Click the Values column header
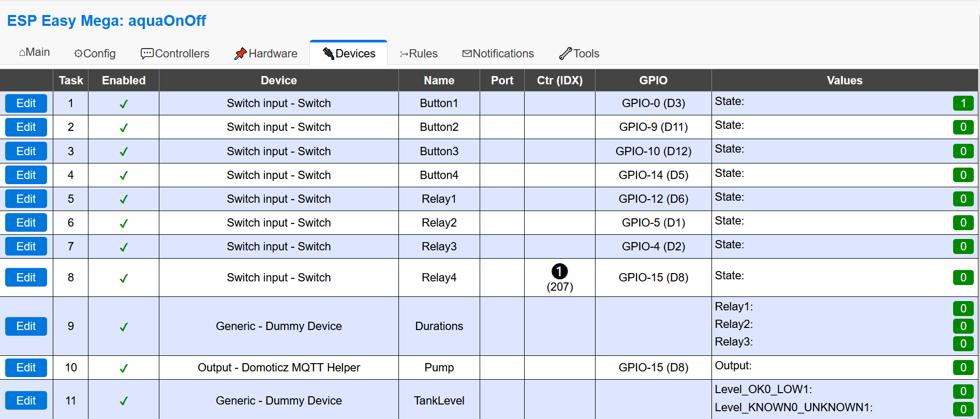This screenshot has height=419, width=980. coord(845,81)
